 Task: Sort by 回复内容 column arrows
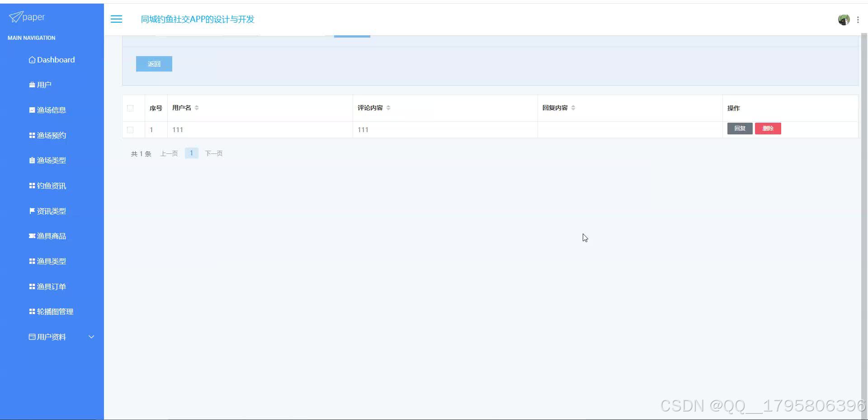[573, 108]
